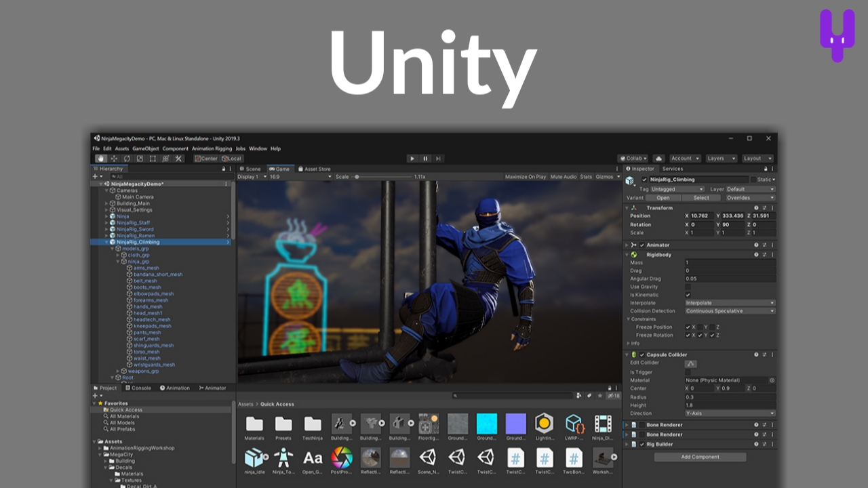Click the Variant Open button
The width and height of the screenshot is (868, 488).
click(x=663, y=198)
